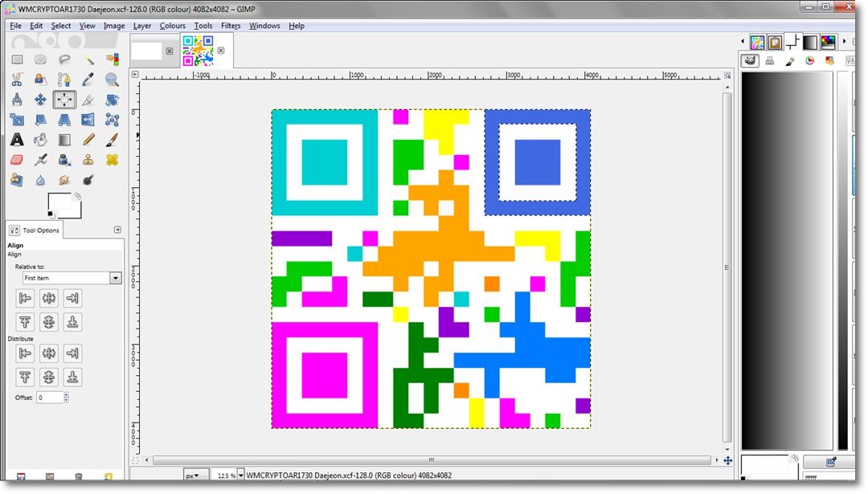
Task: Choose the Move tool
Action: [40, 100]
